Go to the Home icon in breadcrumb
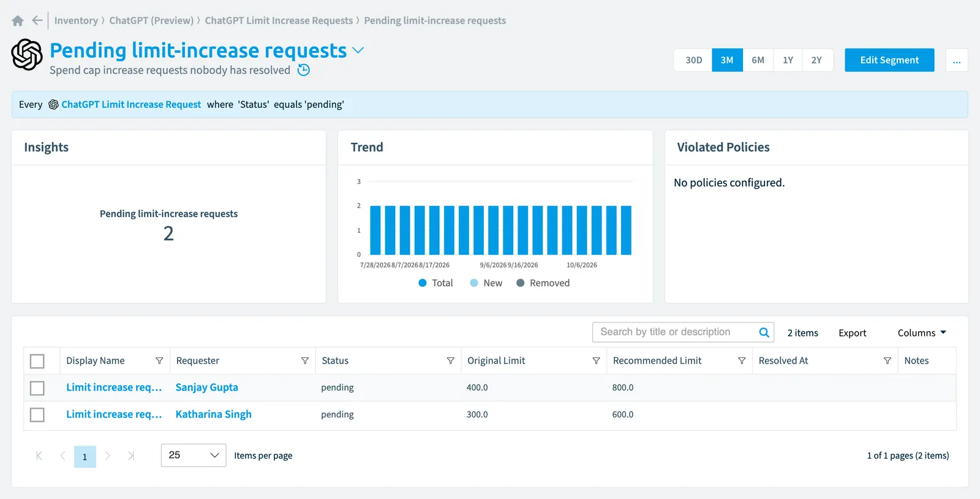The height and width of the screenshot is (499, 980). pyautogui.click(x=18, y=21)
